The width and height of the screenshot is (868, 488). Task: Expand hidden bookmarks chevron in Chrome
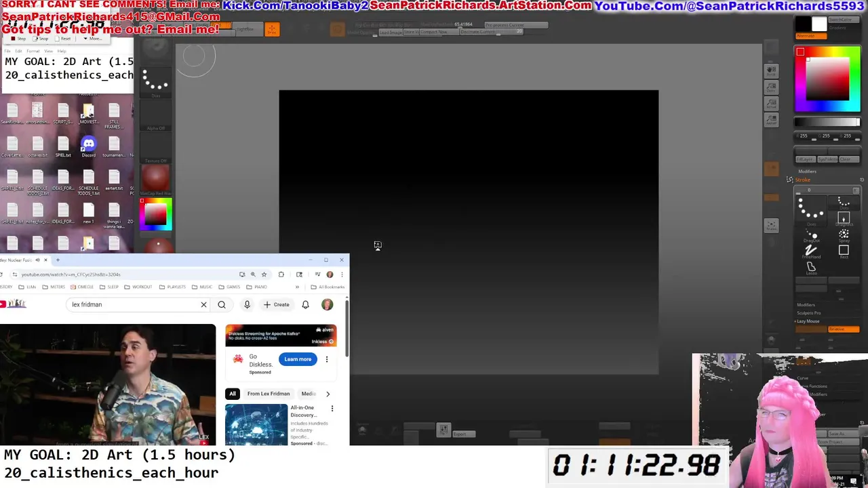[x=296, y=287]
